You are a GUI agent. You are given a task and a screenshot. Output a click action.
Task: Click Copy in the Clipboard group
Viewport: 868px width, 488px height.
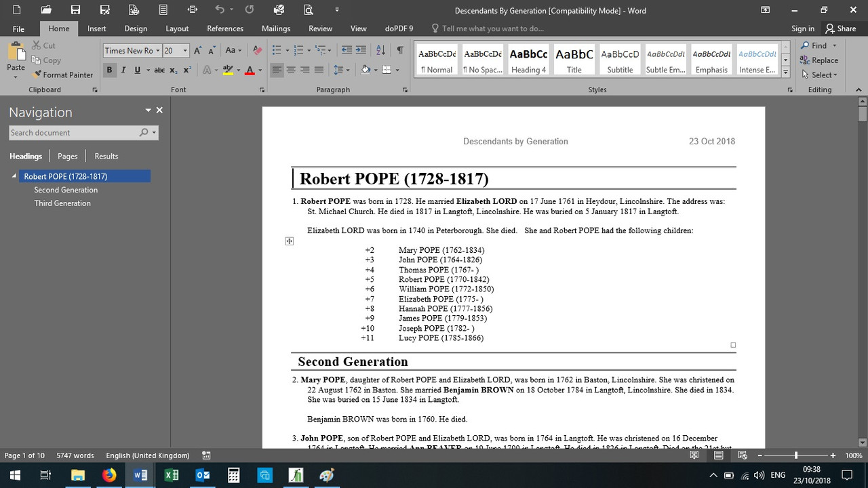pyautogui.click(x=46, y=60)
